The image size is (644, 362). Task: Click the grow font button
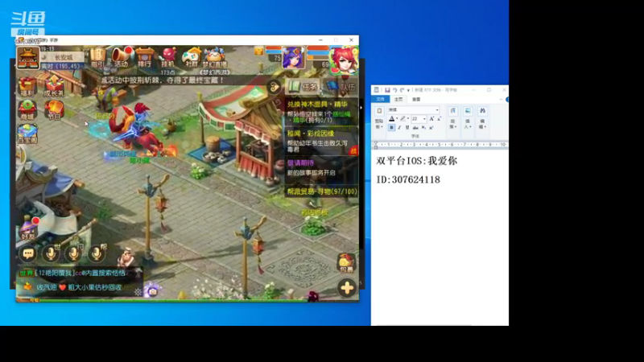[x=431, y=118]
